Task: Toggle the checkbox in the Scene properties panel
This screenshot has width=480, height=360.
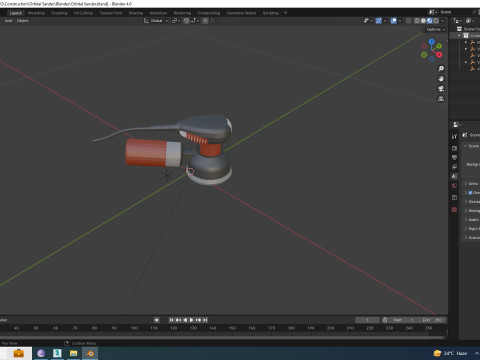Action: (470, 193)
